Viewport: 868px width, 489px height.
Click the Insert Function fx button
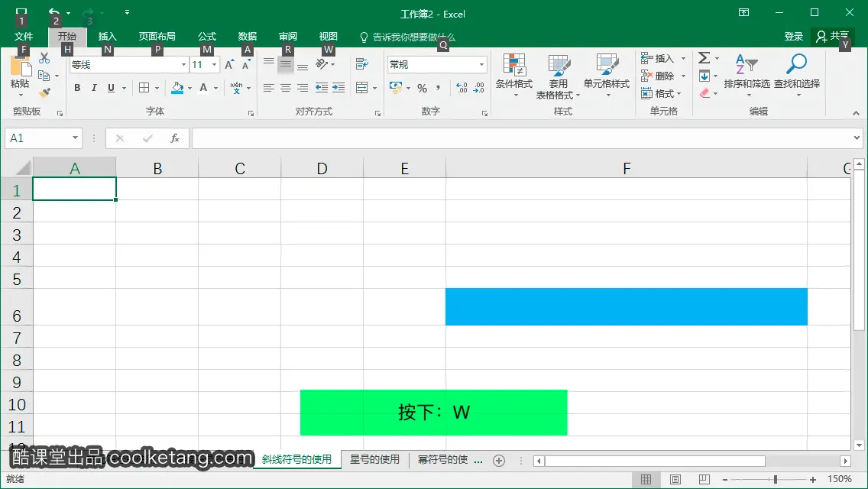[x=175, y=138]
